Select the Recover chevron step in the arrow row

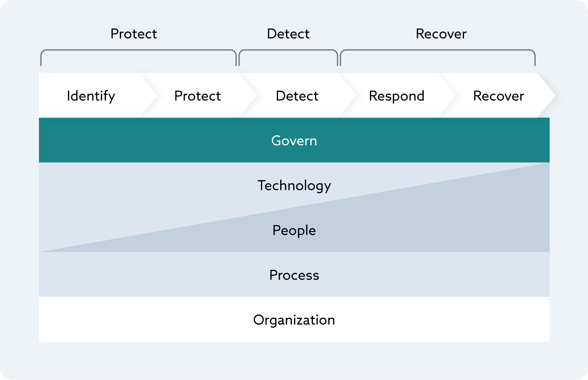tap(498, 96)
